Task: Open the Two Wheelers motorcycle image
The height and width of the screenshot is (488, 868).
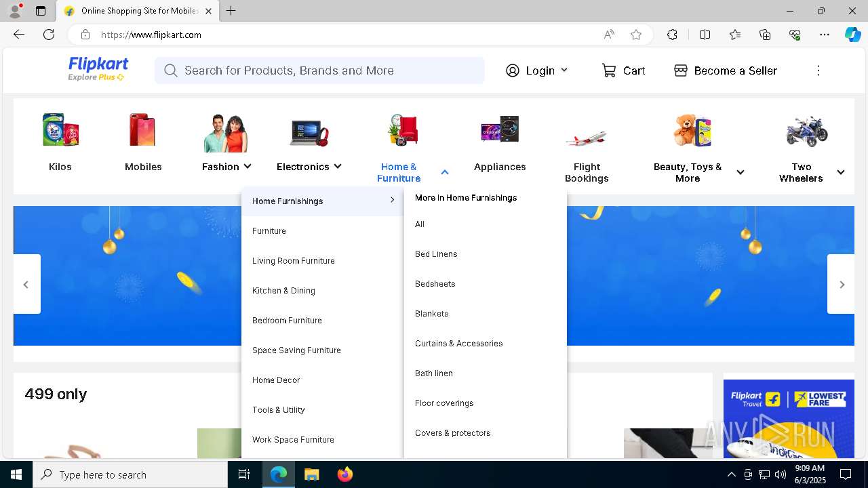Action: (807, 131)
